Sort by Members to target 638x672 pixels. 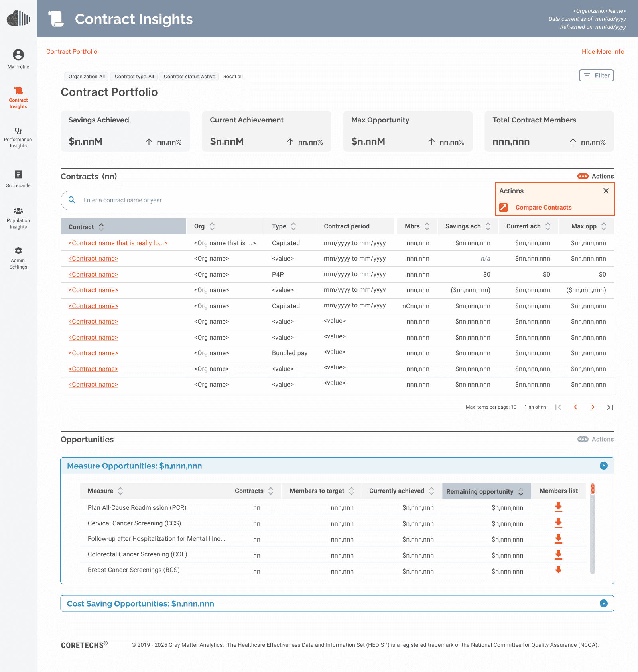pyautogui.click(x=322, y=491)
